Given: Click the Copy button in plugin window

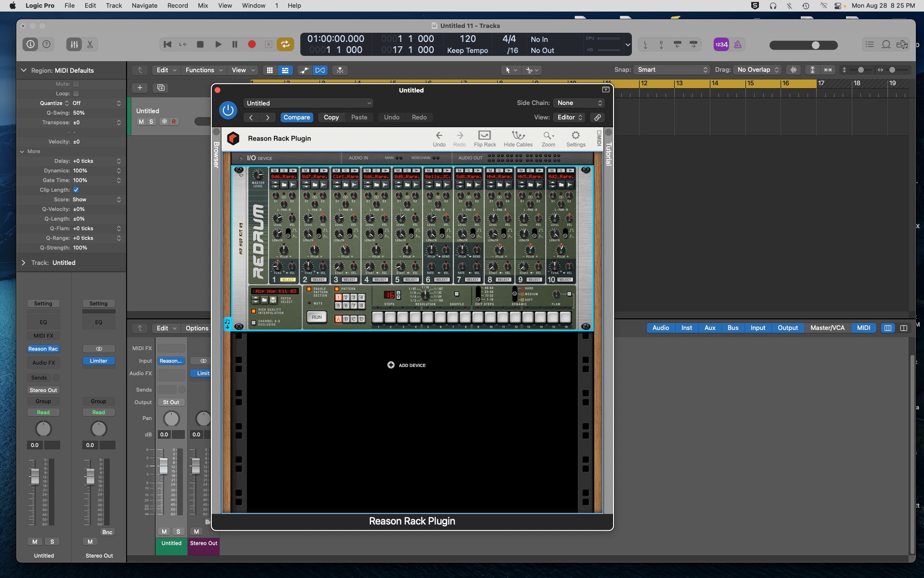Looking at the screenshot, I should click(x=331, y=117).
